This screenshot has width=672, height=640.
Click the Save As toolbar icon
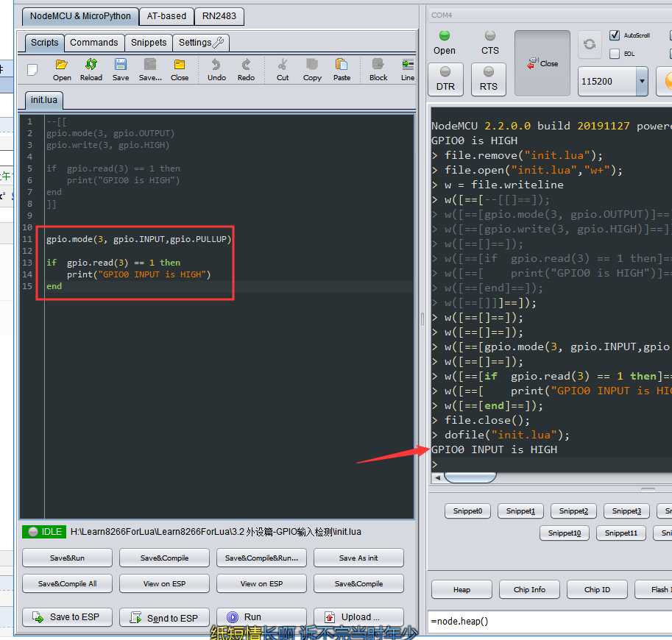(150, 70)
